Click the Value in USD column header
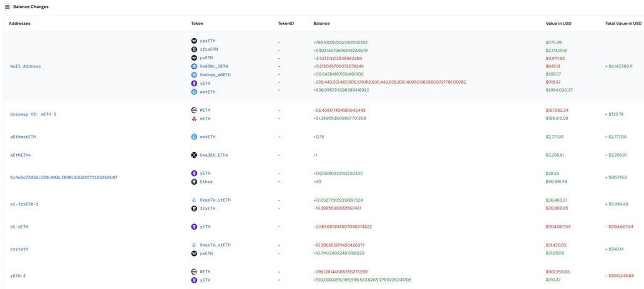Image resolution: width=644 pixels, height=289 pixels. 559,24
